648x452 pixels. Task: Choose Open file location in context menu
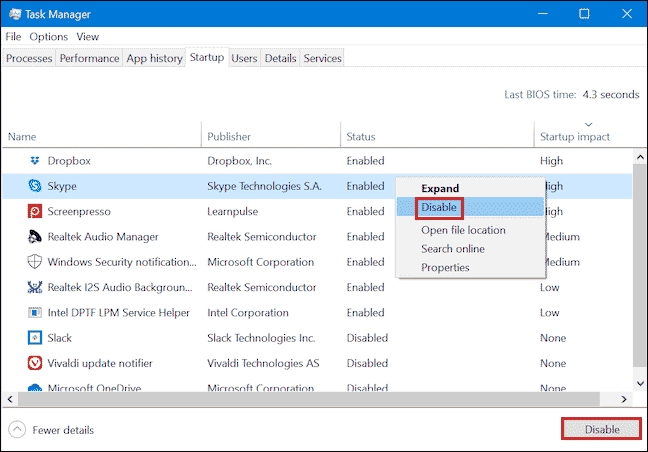pos(470,230)
